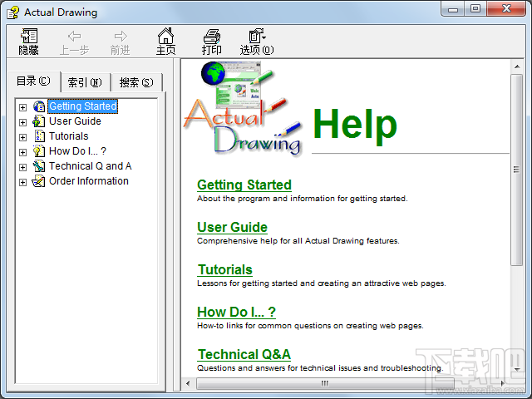The width and height of the screenshot is (532, 399).
Task: Click the scroll down arrow of help page
Action: [x=517, y=369]
